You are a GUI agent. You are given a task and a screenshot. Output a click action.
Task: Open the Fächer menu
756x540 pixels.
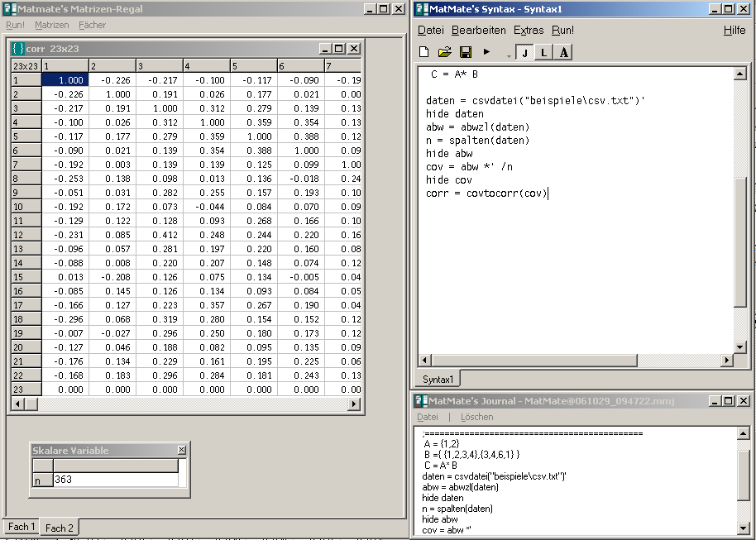(x=92, y=25)
